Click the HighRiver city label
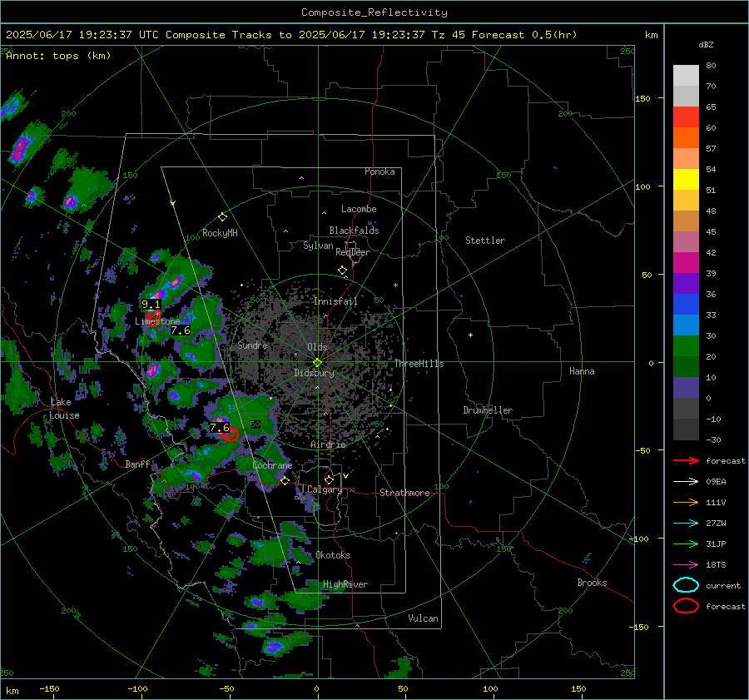 pos(345,584)
